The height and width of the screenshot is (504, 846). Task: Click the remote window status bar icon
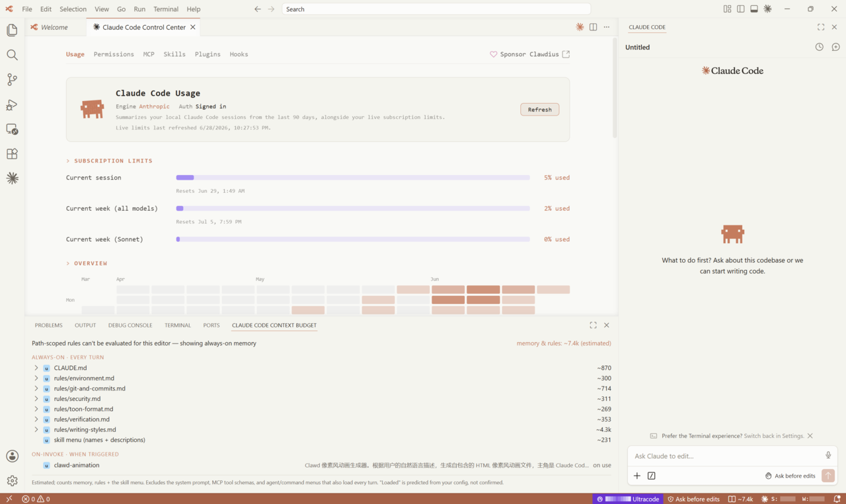point(9,499)
